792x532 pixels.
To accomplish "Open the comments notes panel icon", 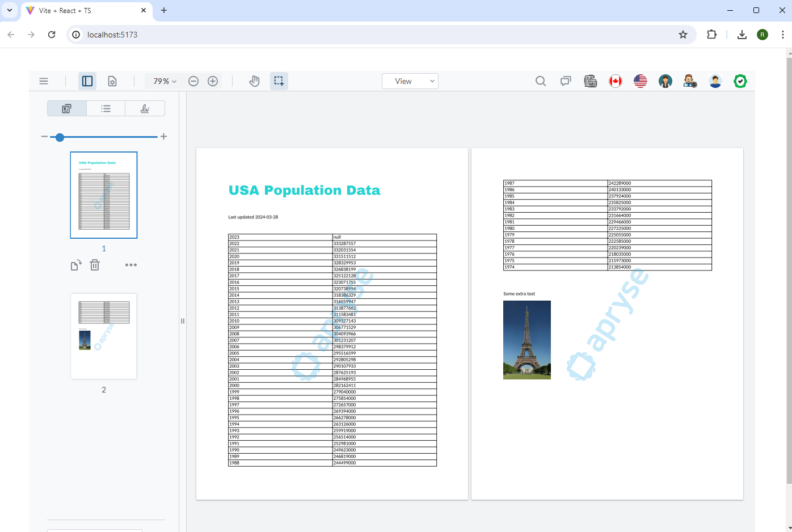I will (x=566, y=81).
